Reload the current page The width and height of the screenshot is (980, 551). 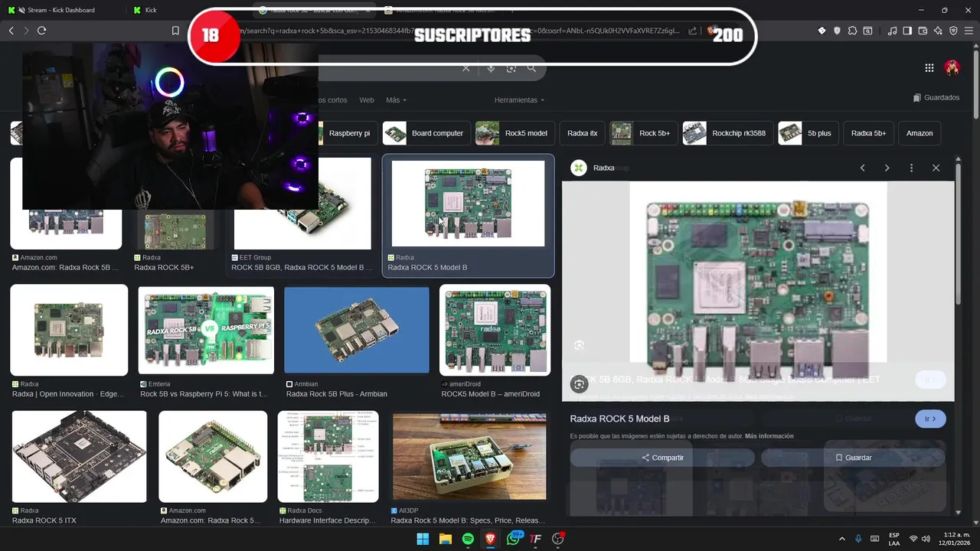pyautogui.click(x=41, y=31)
